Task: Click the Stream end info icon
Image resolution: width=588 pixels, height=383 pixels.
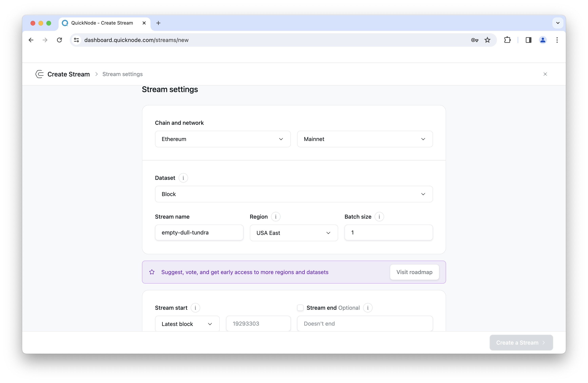Action: pyautogui.click(x=367, y=308)
